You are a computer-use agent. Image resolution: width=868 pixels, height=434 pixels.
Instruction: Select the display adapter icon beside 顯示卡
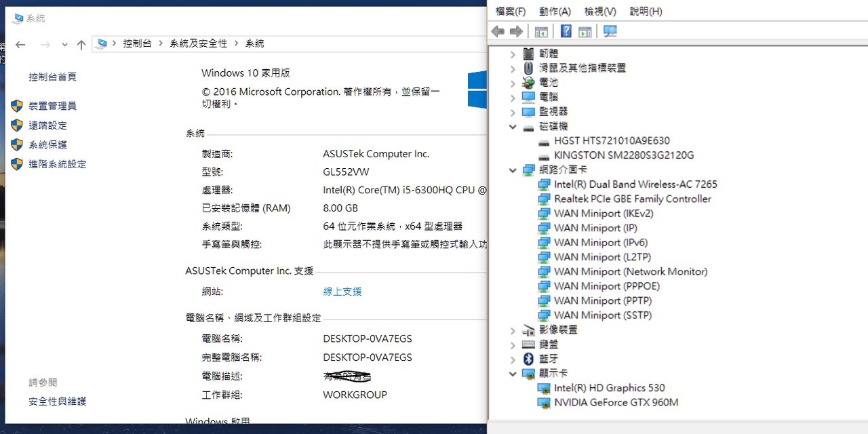coord(529,374)
